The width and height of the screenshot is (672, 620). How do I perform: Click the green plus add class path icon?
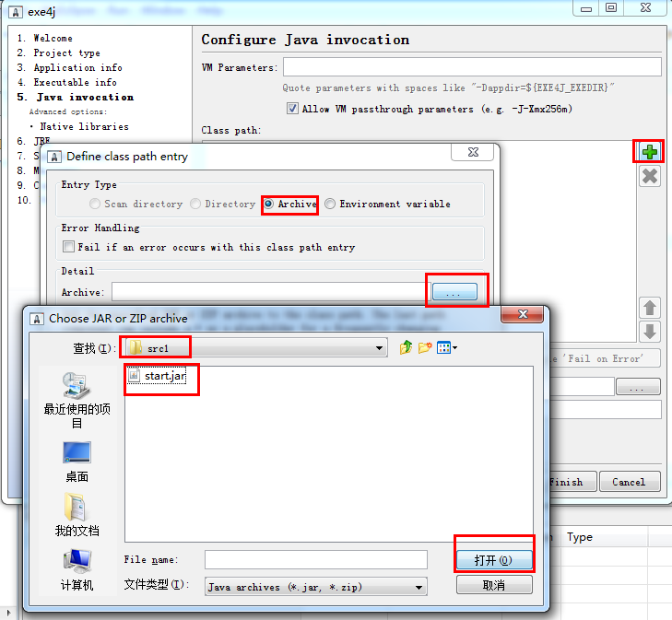650,152
